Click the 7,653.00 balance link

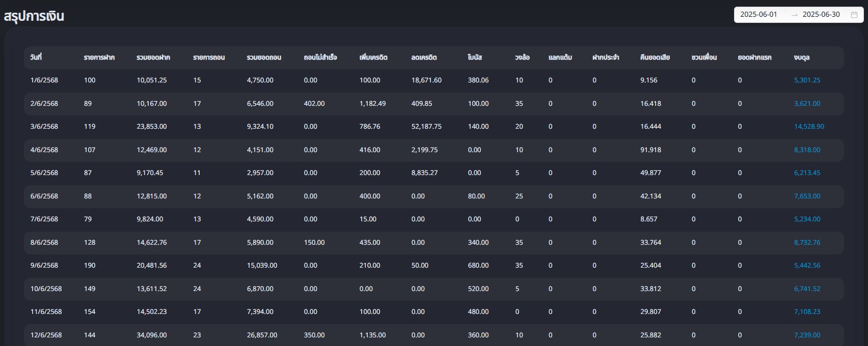tap(807, 196)
